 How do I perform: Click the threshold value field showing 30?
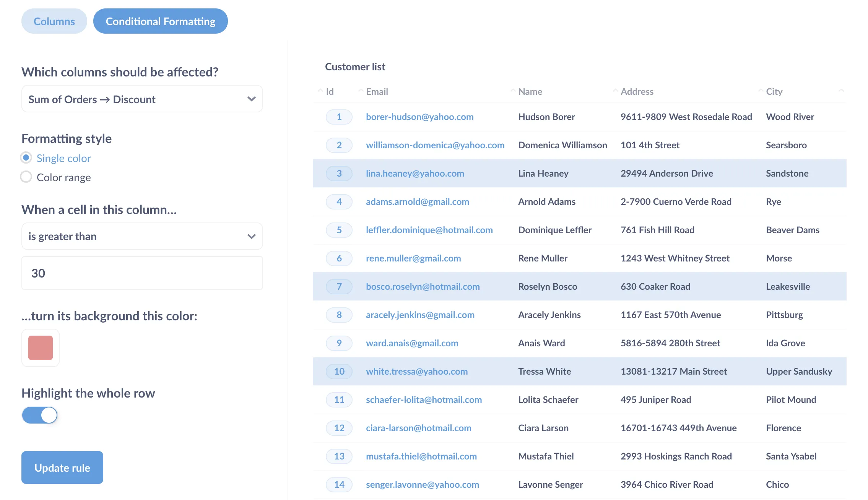tap(142, 273)
